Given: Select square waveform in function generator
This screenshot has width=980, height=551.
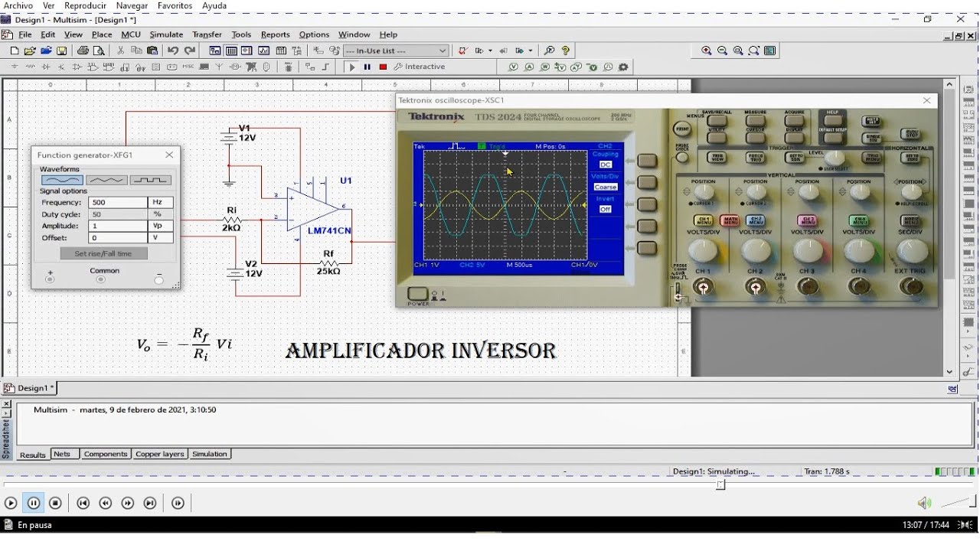Looking at the screenshot, I should (x=150, y=180).
